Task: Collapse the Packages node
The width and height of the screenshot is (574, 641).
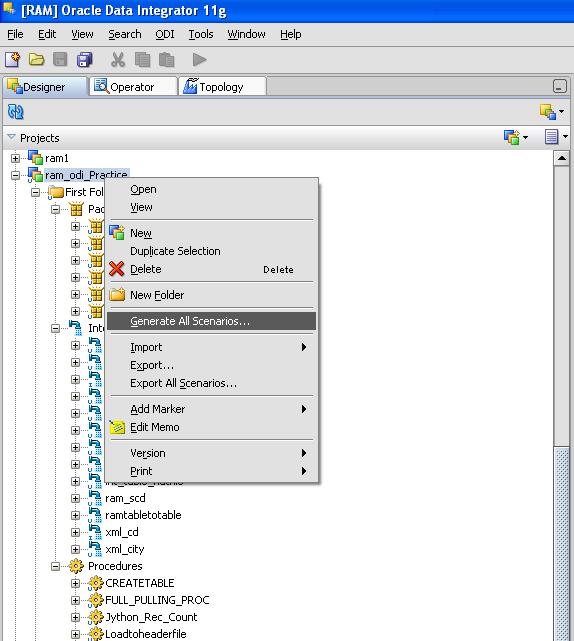Action: 56,209
